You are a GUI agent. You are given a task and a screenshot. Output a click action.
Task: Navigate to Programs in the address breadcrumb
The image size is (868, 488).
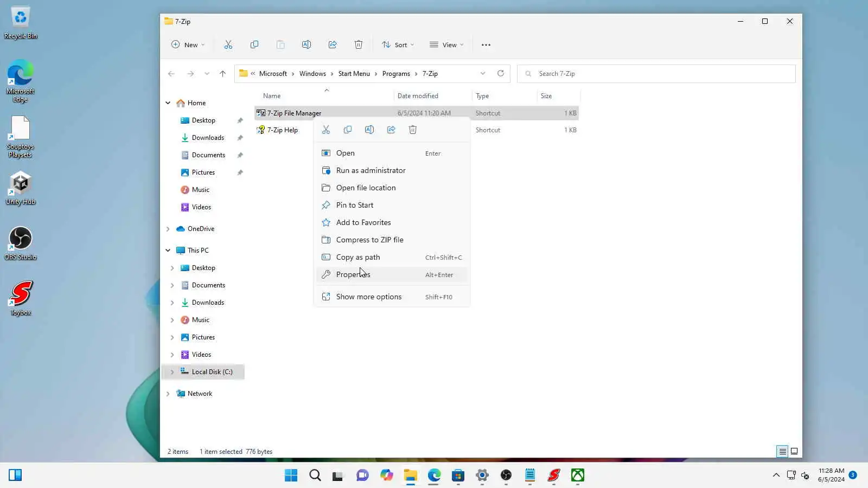point(396,74)
